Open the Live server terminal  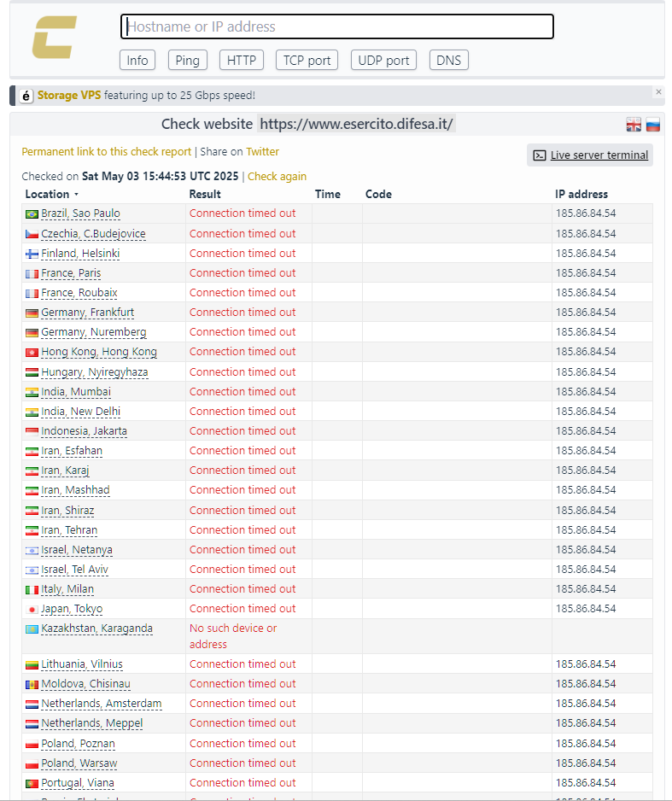point(590,155)
